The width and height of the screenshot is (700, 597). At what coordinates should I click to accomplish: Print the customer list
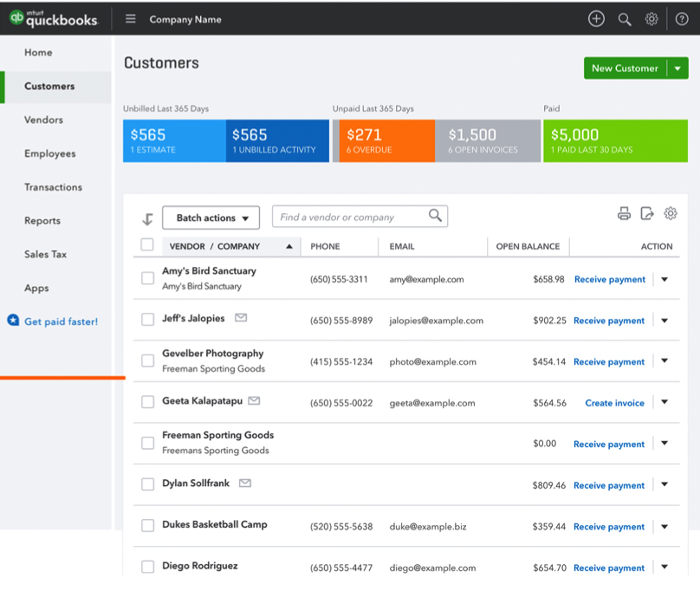[624, 213]
